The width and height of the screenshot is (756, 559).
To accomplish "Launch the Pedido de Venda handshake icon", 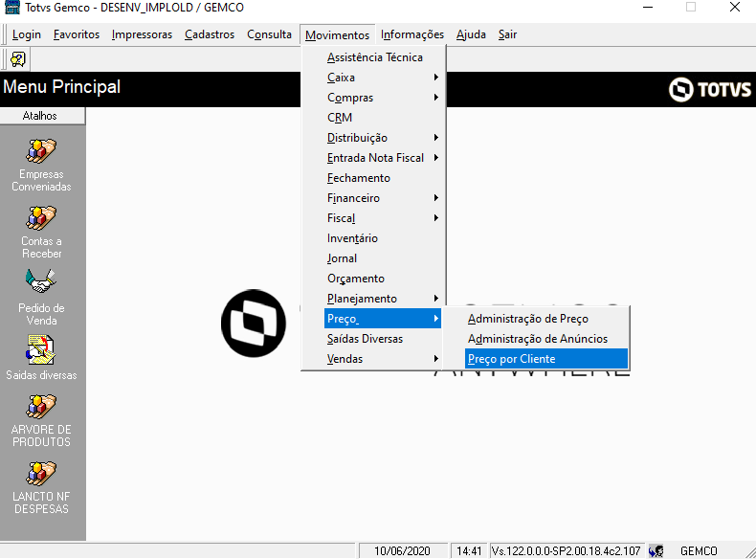I will (41, 281).
